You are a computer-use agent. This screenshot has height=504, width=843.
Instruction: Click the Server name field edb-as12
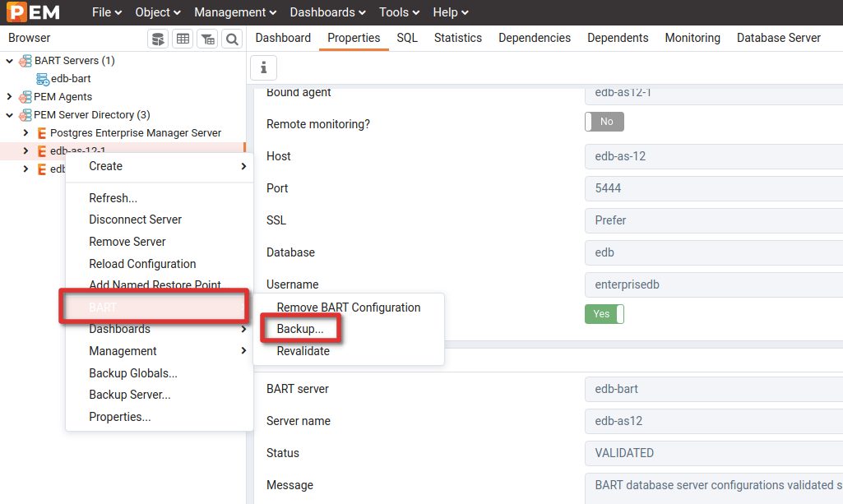[713, 421]
